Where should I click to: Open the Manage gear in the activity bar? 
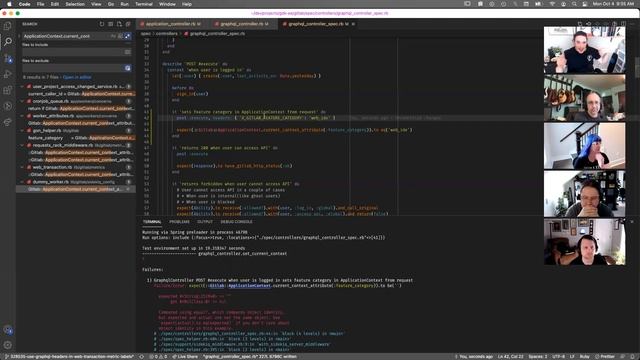(x=7, y=345)
